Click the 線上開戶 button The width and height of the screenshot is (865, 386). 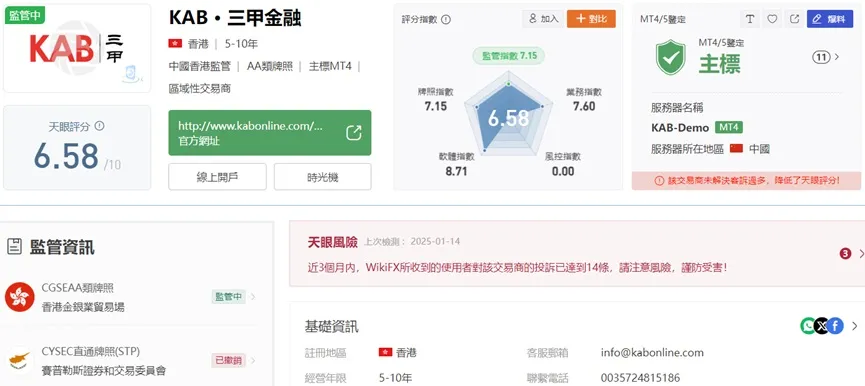[217, 177]
